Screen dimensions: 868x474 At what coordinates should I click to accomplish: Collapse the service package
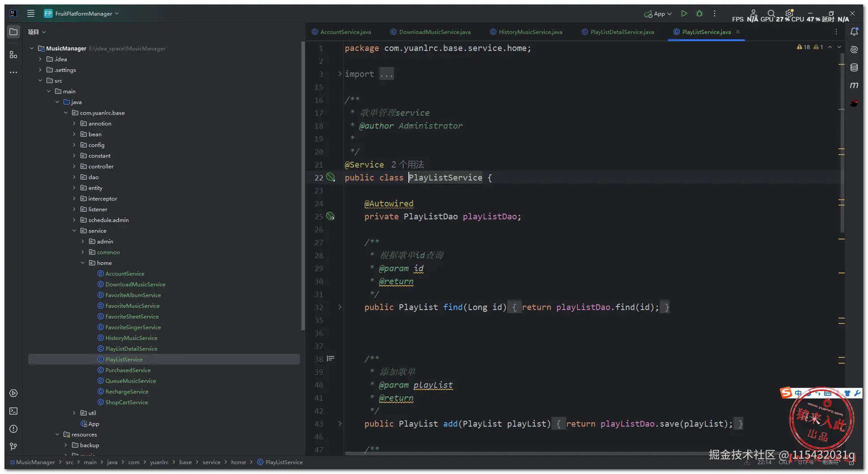(74, 231)
